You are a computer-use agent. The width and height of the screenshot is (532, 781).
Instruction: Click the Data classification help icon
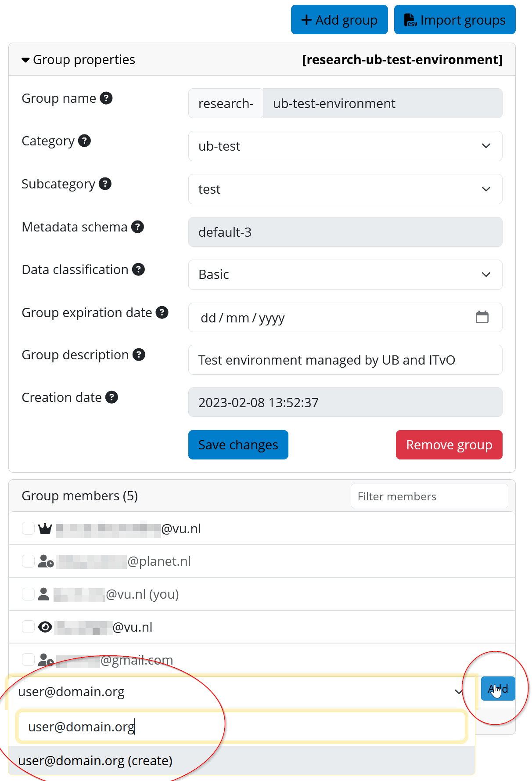[x=139, y=269]
